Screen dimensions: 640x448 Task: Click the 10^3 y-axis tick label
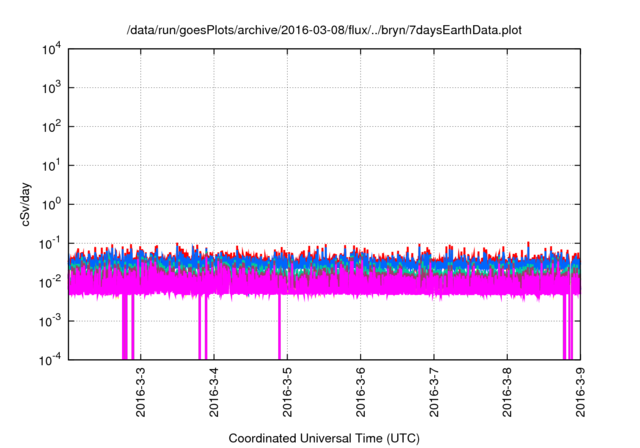pyautogui.click(x=51, y=87)
